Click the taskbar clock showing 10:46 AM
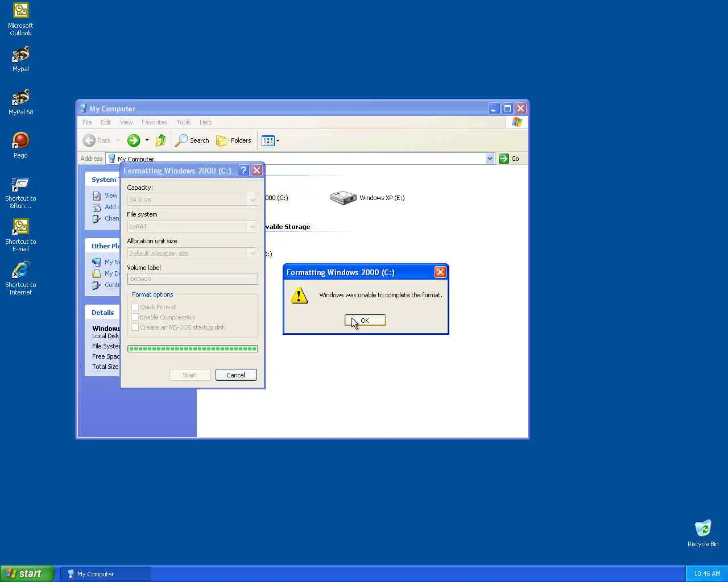 pyautogui.click(x=707, y=573)
